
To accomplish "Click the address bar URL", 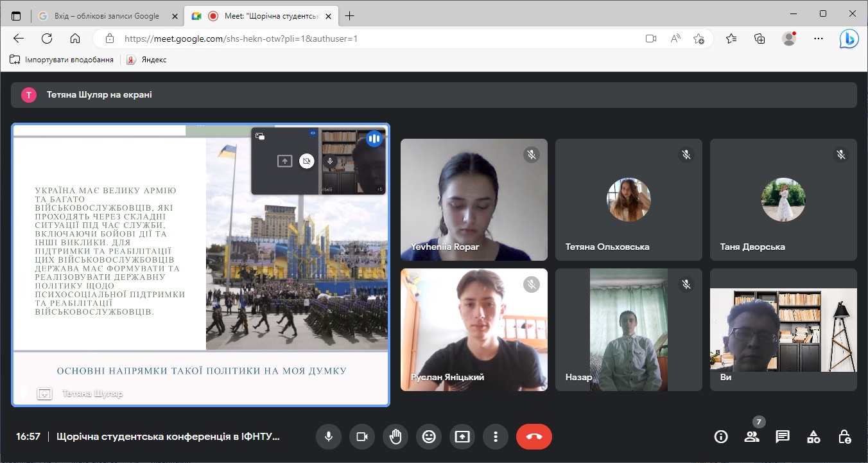I will point(241,39).
